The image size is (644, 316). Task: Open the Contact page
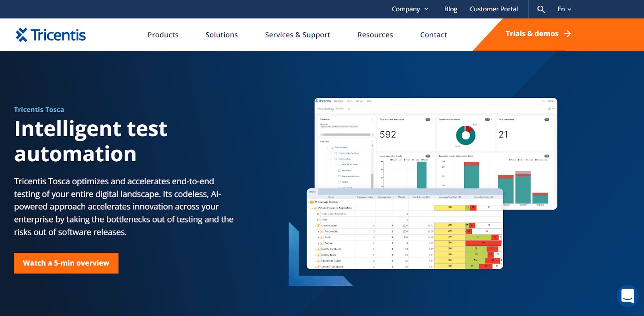click(x=433, y=35)
